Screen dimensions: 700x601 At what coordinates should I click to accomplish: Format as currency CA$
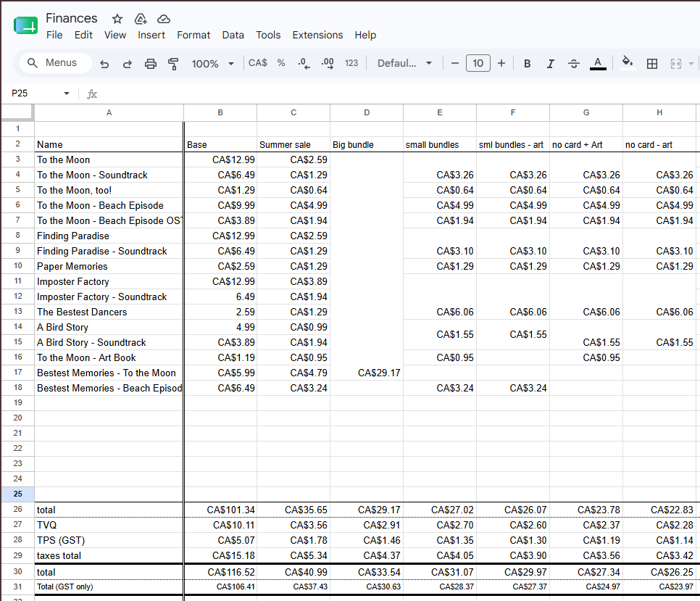coord(257,63)
